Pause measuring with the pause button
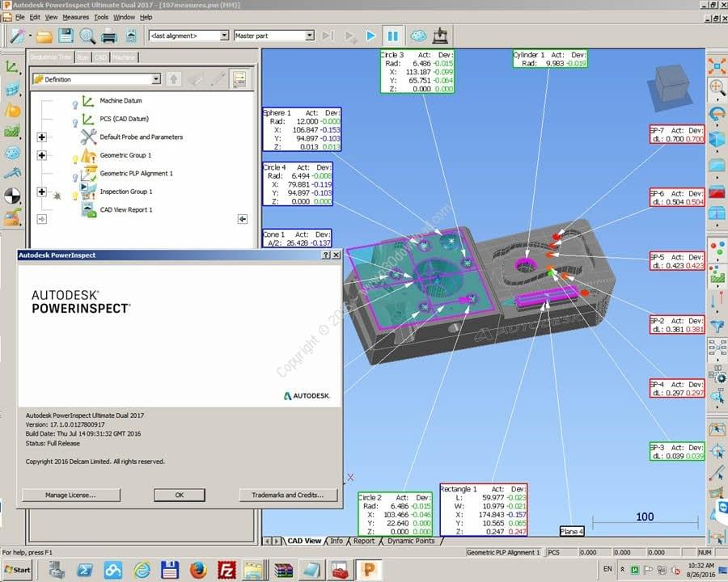The height and width of the screenshot is (582, 728). point(392,36)
